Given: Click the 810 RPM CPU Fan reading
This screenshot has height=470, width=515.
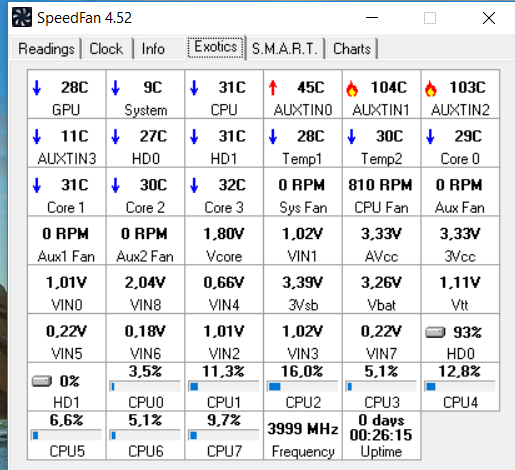Looking at the screenshot, I should [380, 185].
